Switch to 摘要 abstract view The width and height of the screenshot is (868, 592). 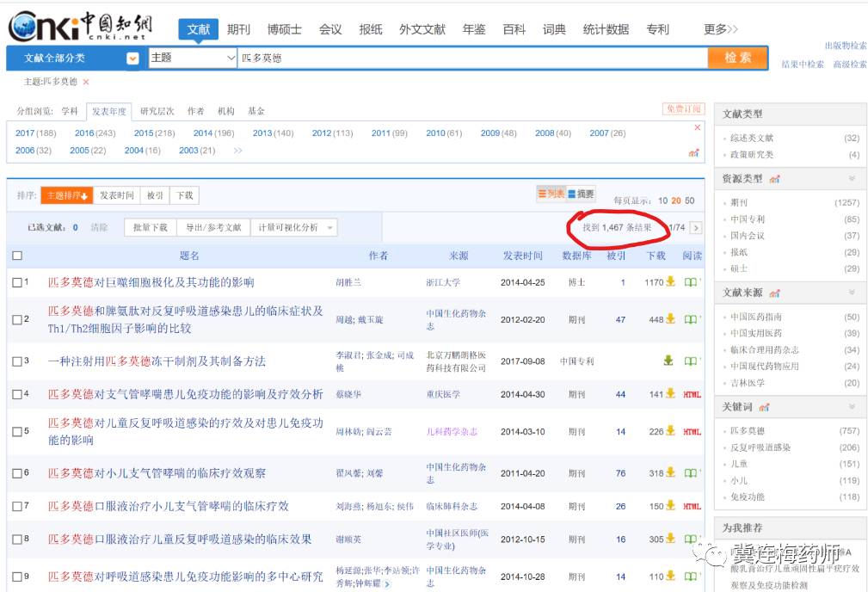point(581,194)
